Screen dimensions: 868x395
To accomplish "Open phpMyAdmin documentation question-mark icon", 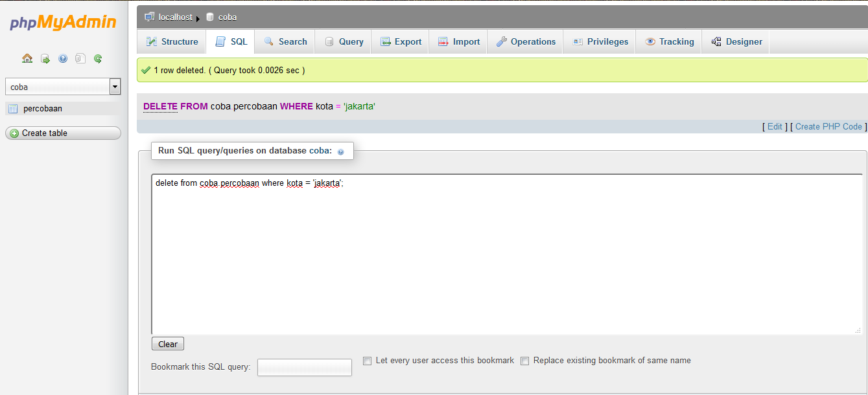I will [x=63, y=58].
